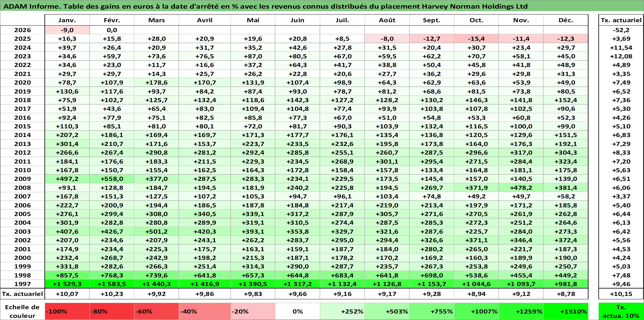Click the 'Août' column header
Screen dimensions: 644x320
tap(387, 20)
